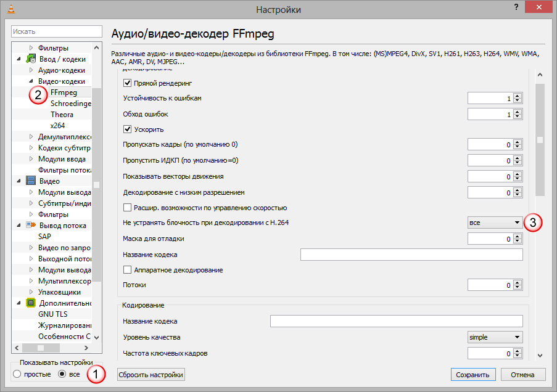The width and height of the screenshot is (557, 392).
Task: Collapse the Ввод / кодеки tree node
Action: point(19,59)
